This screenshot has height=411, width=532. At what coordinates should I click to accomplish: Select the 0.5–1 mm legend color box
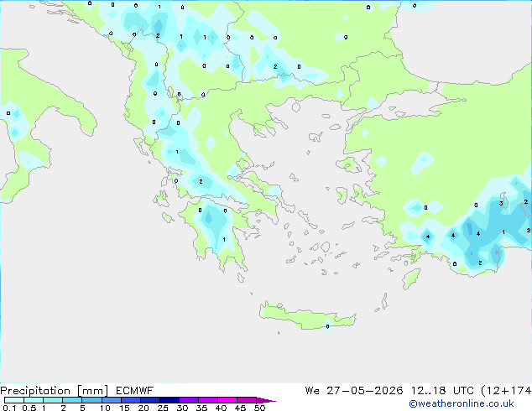point(34,400)
